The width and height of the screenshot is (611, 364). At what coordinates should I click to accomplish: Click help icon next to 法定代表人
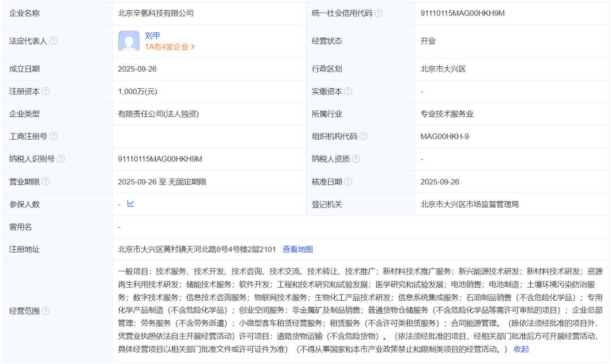53,41
